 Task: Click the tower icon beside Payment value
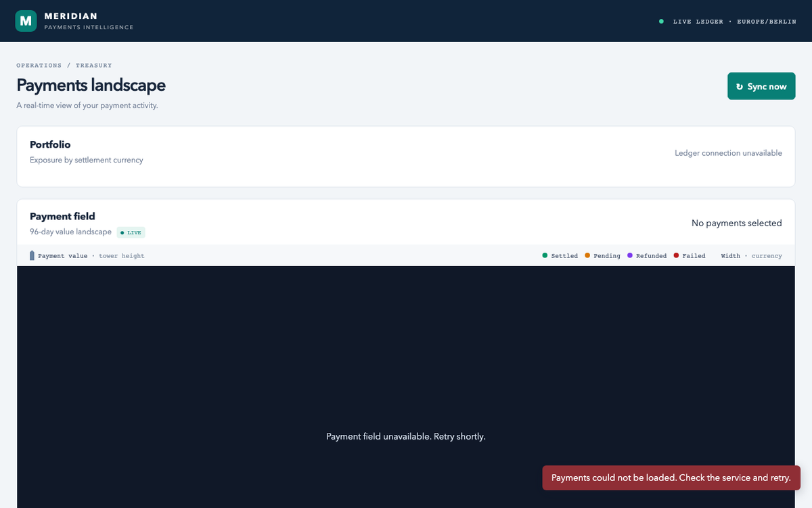32,255
